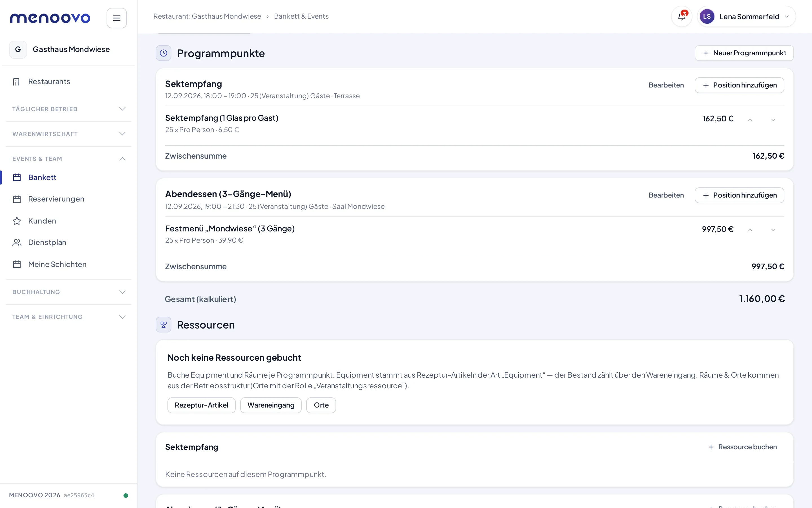Expand the Täglicher Betrieb section
812x508 pixels.
(69, 109)
